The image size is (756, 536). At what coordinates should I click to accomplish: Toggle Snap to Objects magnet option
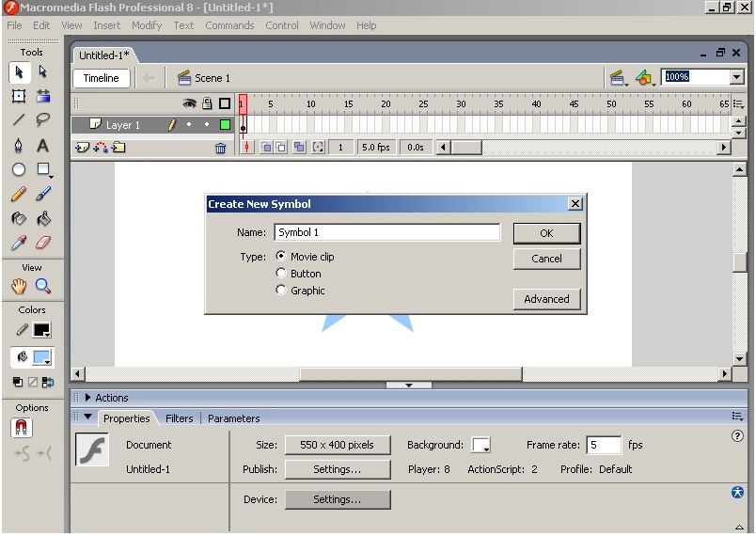click(22, 428)
